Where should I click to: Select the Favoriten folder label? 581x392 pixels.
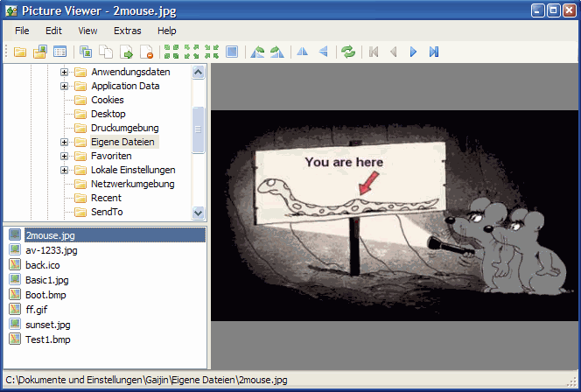pyautogui.click(x=111, y=156)
